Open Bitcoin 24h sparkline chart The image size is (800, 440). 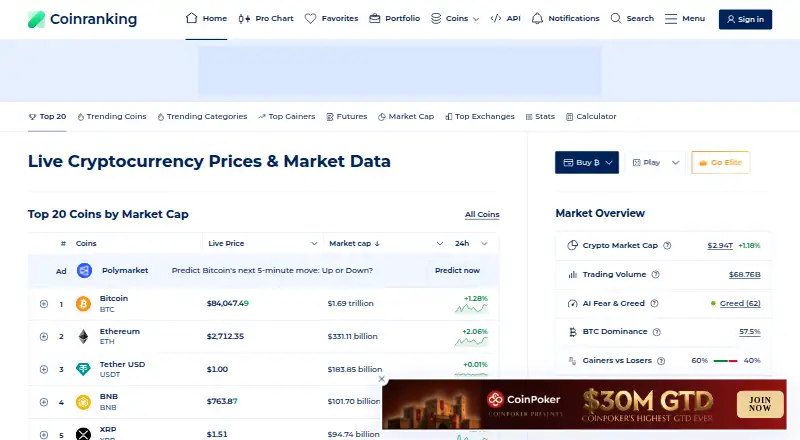click(x=471, y=308)
